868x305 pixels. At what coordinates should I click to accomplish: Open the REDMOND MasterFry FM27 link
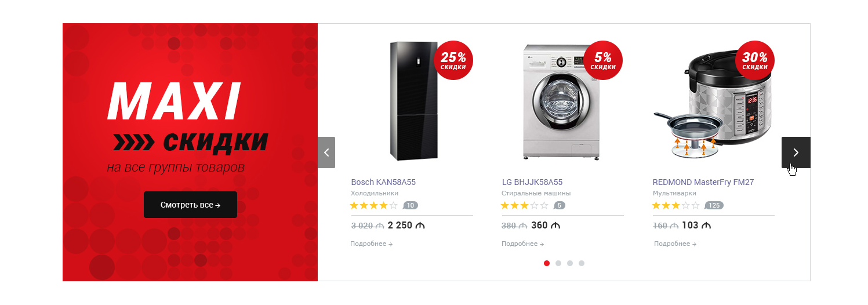703,182
